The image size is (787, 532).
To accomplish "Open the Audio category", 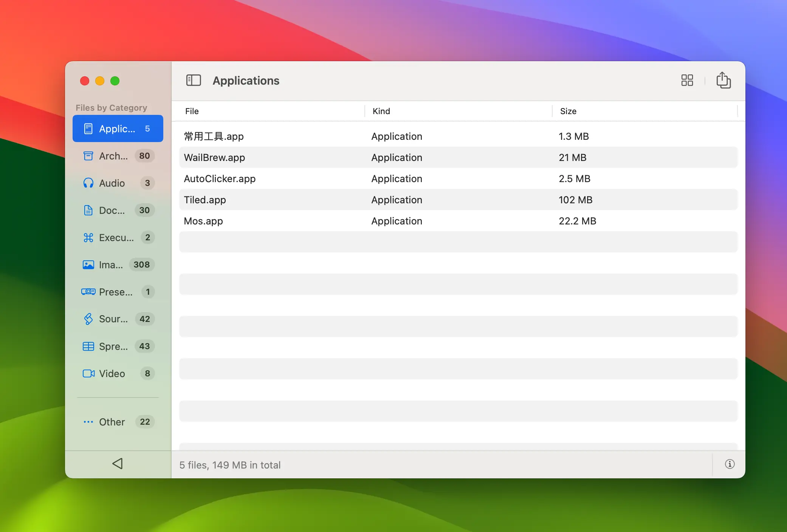I will click(x=118, y=183).
